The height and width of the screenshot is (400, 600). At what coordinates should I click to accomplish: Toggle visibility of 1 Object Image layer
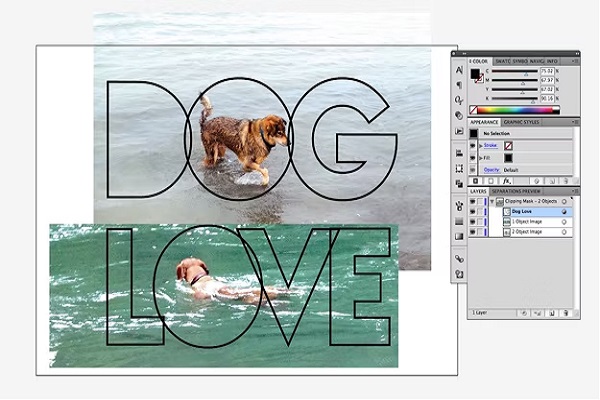click(x=473, y=222)
